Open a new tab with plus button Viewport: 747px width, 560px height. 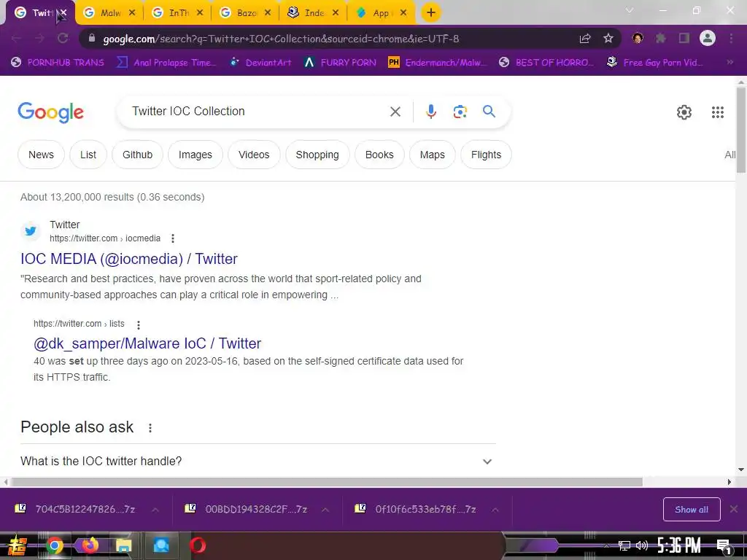point(430,12)
